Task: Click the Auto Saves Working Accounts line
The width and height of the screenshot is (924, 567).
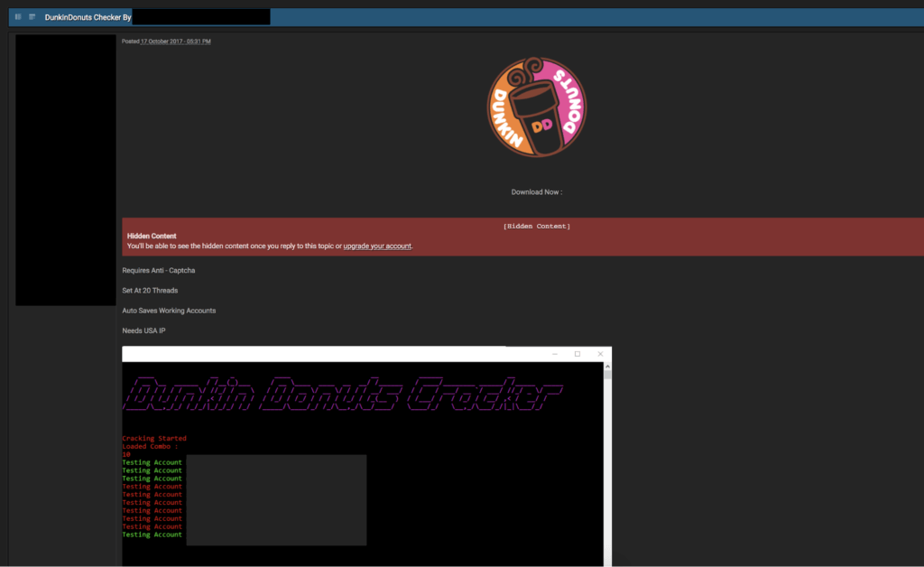Action: point(169,310)
